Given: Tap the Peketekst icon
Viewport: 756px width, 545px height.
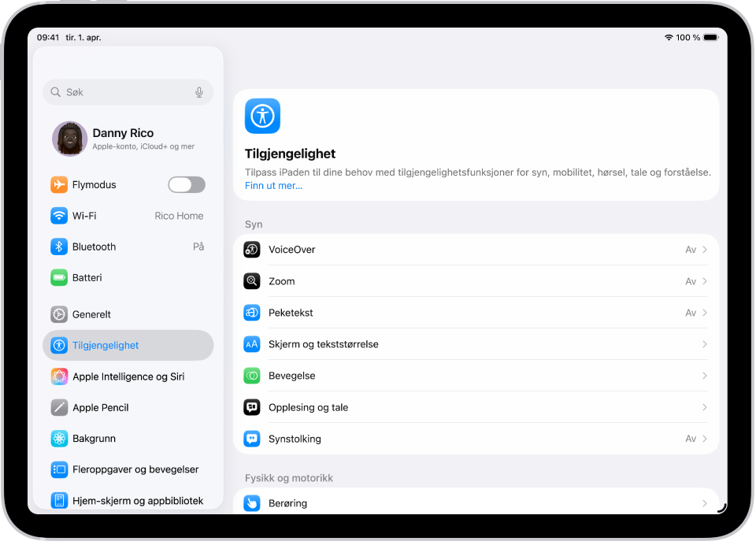Looking at the screenshot, I should tap(252, 313).
